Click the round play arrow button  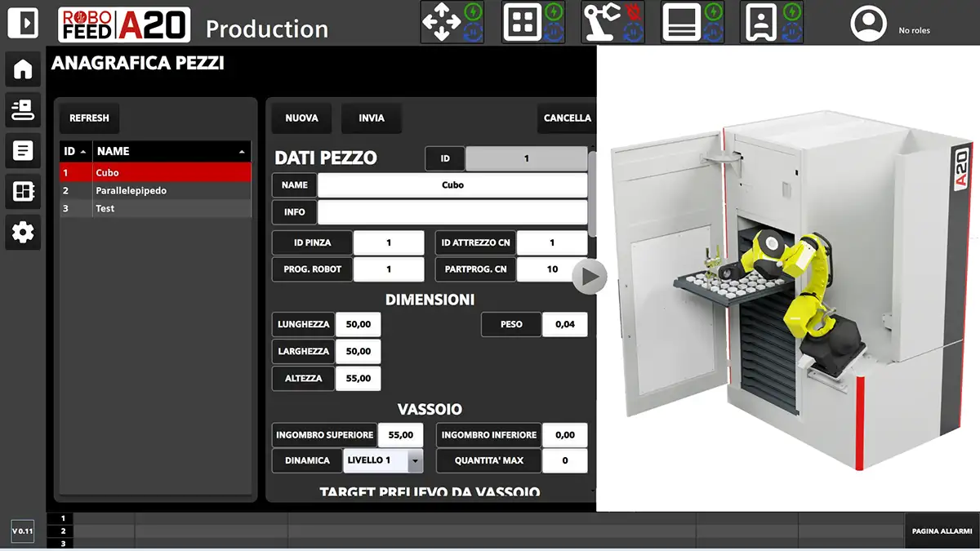pos(589,278)
